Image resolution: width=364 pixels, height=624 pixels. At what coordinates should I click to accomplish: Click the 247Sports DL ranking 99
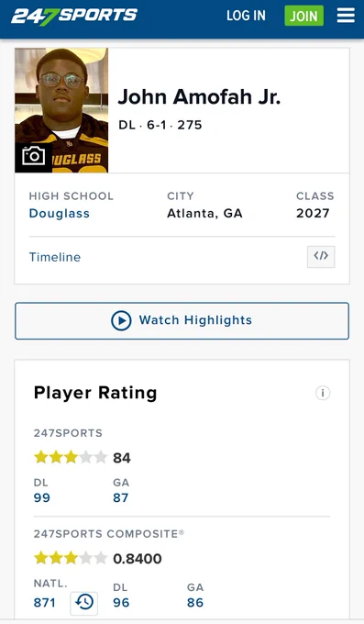[42, 498]
